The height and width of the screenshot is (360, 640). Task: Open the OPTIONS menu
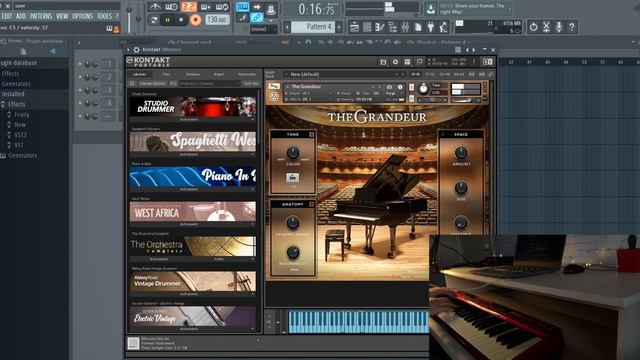coord(82,16)
